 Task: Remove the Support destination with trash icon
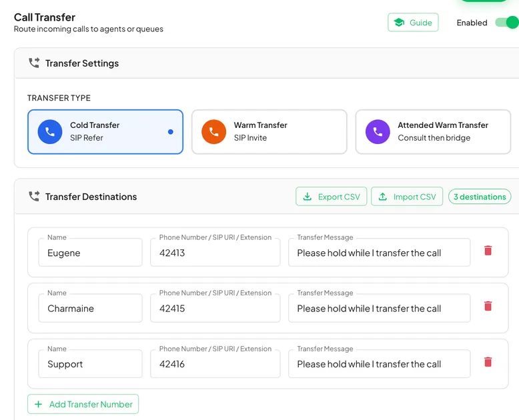coord(488,362)
